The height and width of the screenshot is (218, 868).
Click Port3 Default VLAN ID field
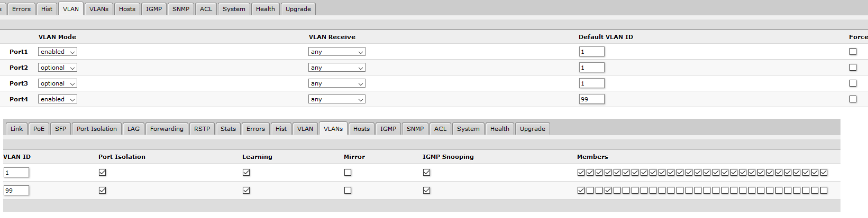tap(591, 83)
